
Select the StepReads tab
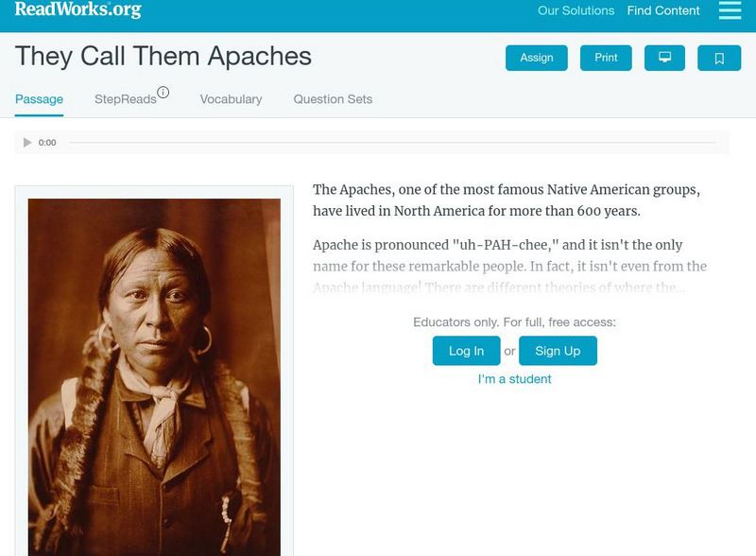[127, 96]
